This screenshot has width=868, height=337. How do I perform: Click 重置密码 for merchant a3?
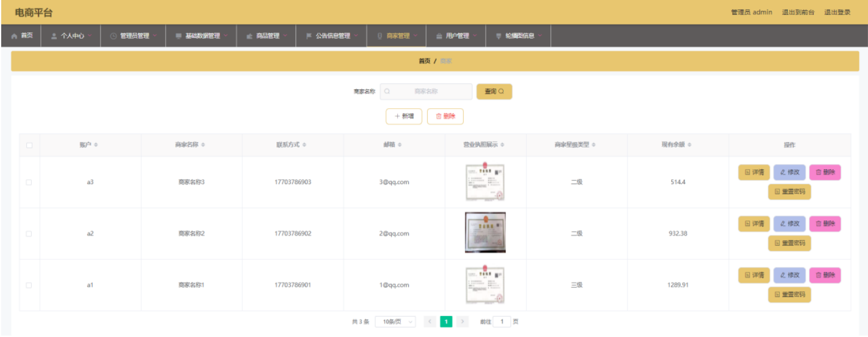[x=790, y=192]
